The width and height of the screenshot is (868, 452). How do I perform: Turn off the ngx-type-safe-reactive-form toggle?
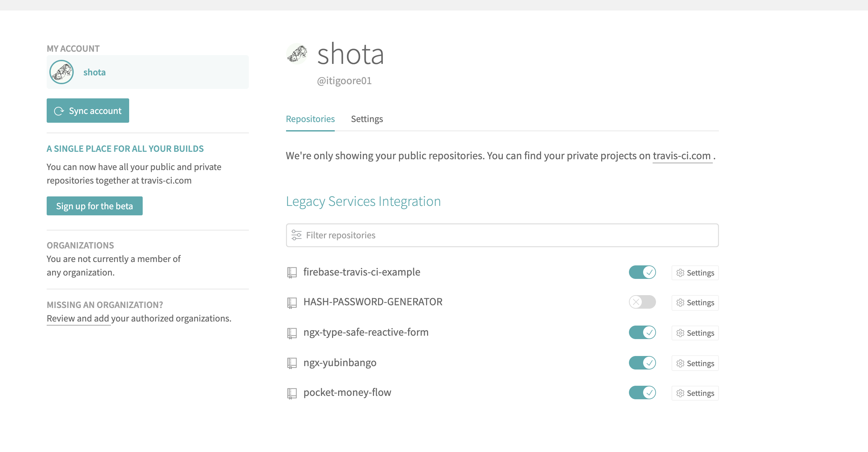[x=642, y=332]
